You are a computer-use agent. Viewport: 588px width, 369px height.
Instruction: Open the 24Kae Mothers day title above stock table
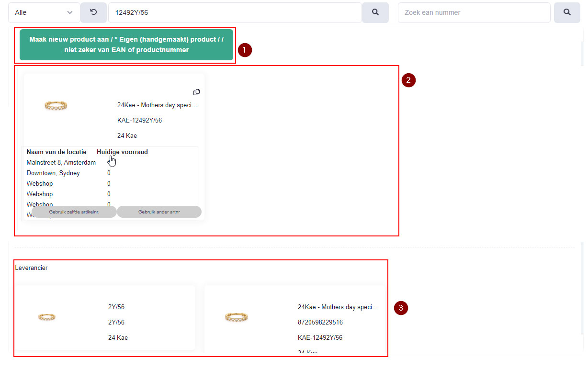[157, 105]
